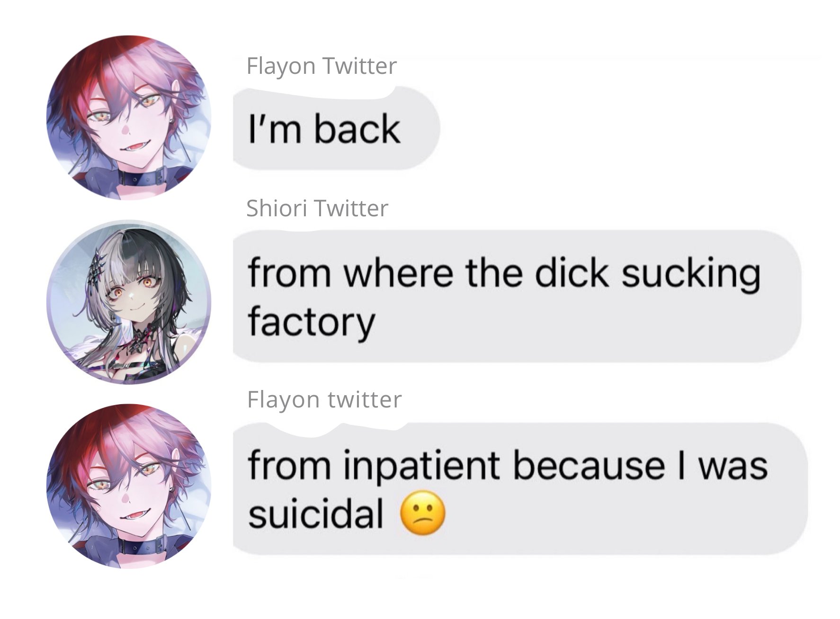Tap Shiori's gray-haired profile picture

click(129, 302)
